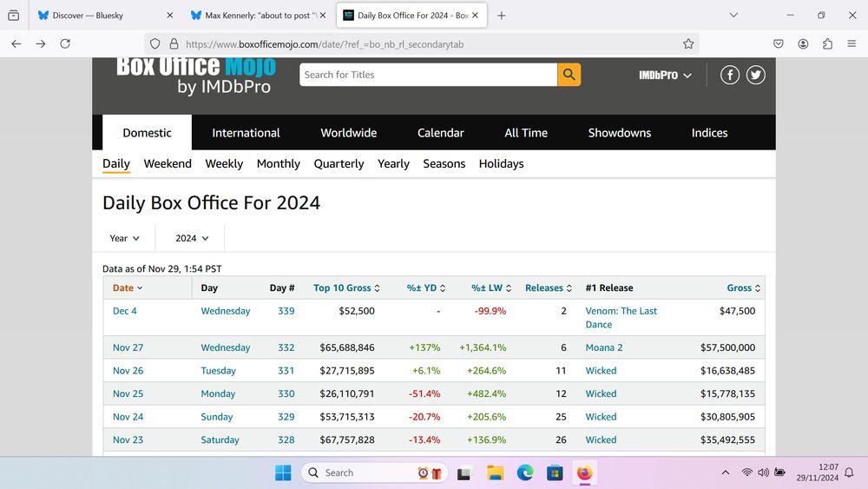Viewport: 868px width, 489px height.
Task: Close the Discover — Bluesky tab
Action: pos(170,16)
